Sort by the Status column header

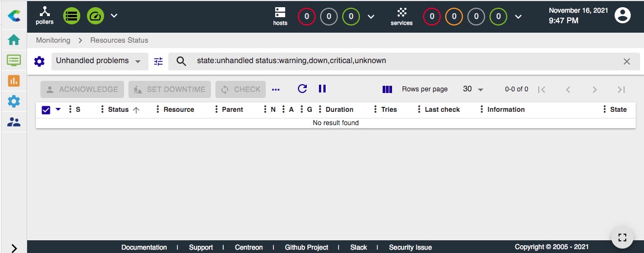(x=119, y=110)
